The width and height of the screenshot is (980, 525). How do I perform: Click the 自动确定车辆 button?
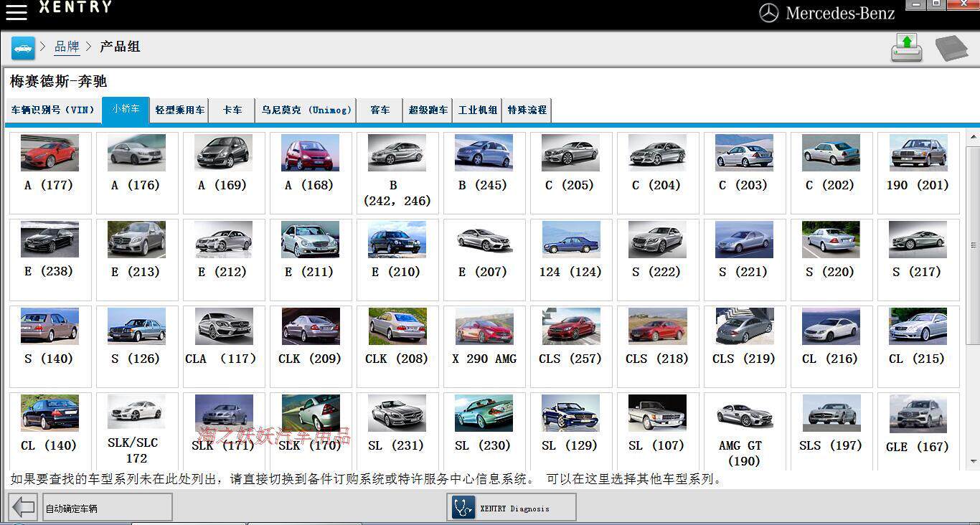(x=108, y=508)
